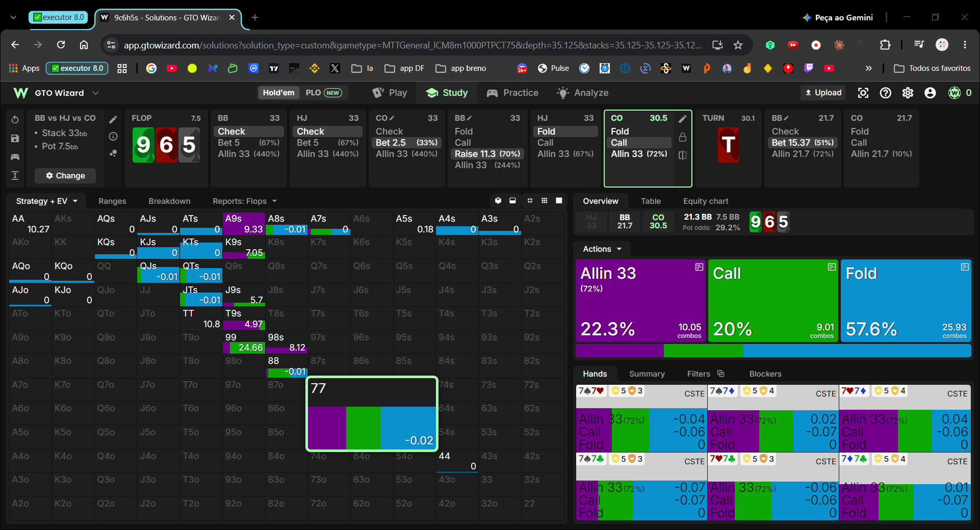
Task: Open GTO Wizard settings gear
Action: 908,93
